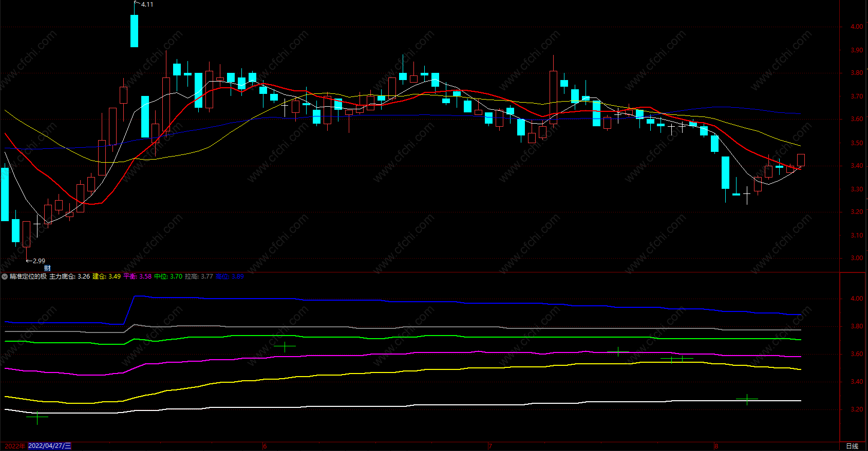Collapse the indicator panel dropdown arrow
Screen dimensions: 868x451
pyautogui.click(x=5, y=277)
